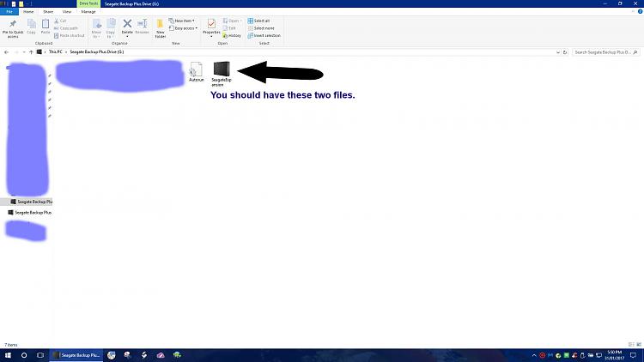Click the Rename ribbon icon
The image size is (644, 362).
pyautogui.click(x=142, y=27)
